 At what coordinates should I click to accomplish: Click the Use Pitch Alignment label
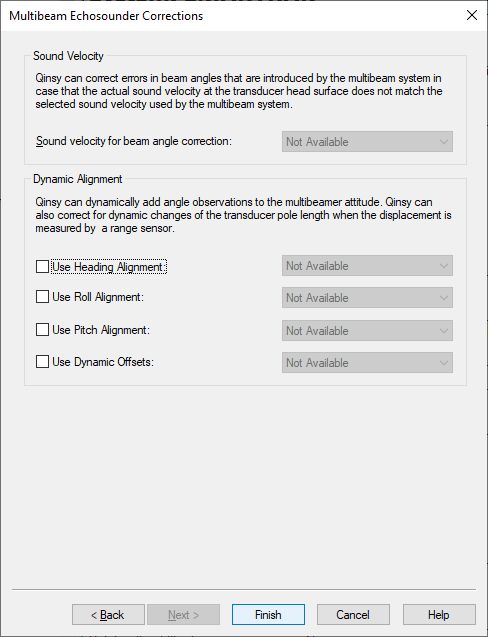coord(101,329)
